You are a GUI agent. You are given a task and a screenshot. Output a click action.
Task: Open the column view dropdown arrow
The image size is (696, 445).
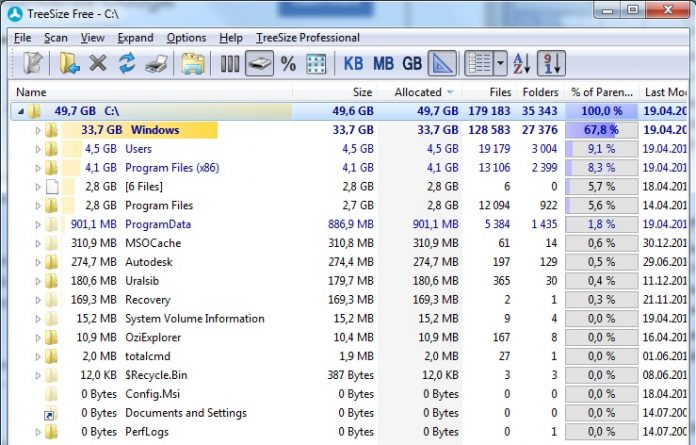click(501, 64)
